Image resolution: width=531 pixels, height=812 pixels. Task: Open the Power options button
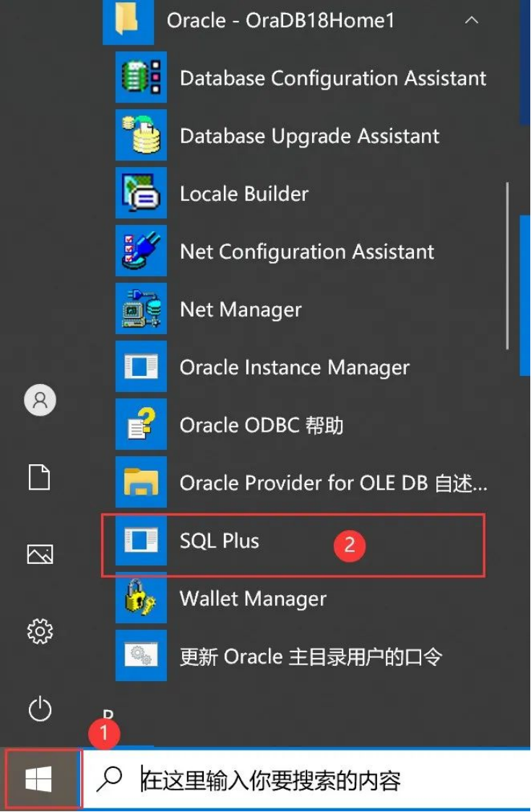[x=40, y=709]
